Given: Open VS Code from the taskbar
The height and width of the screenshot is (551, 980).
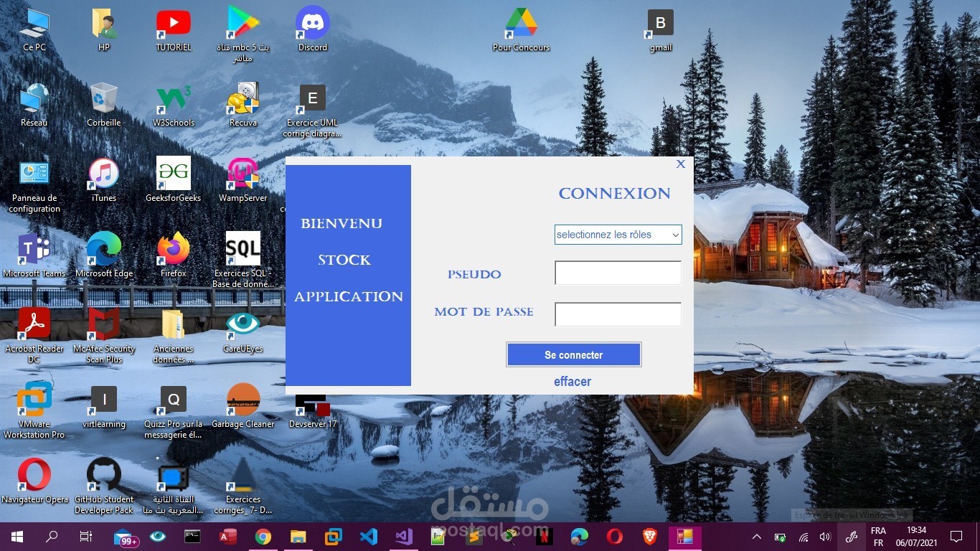Looking at the screenshot, I should 369,536.
